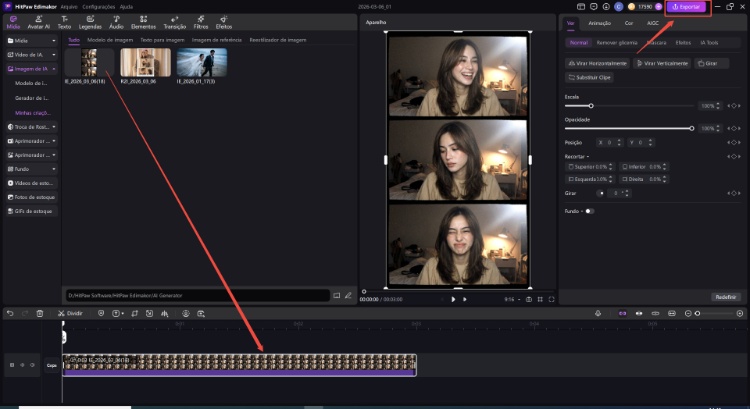Toggle the Girar keyframe diamond
This screenshot has height=409, width=750.
734,193
